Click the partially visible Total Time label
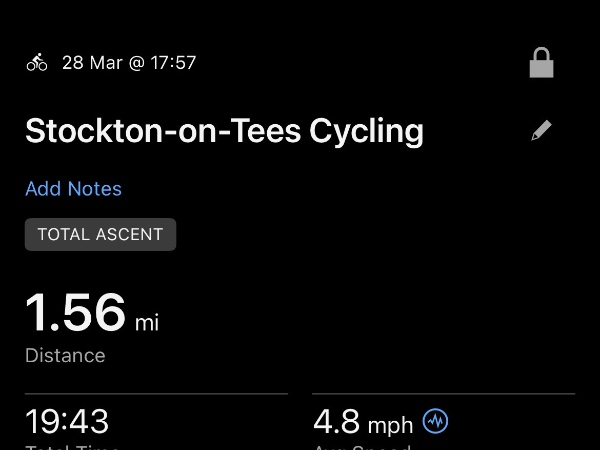The height and width of the screenshot is (450, 600). tap(72, 446)
